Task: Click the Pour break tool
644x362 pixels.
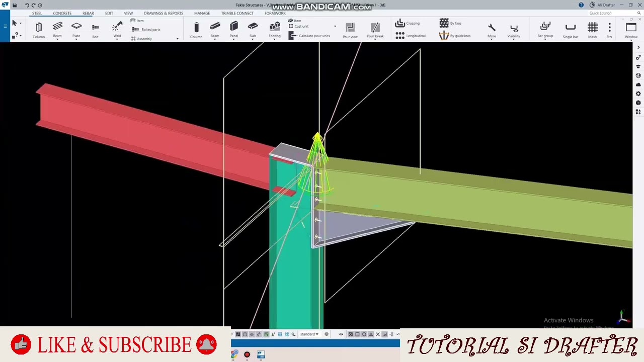Action: click(375, 30)
